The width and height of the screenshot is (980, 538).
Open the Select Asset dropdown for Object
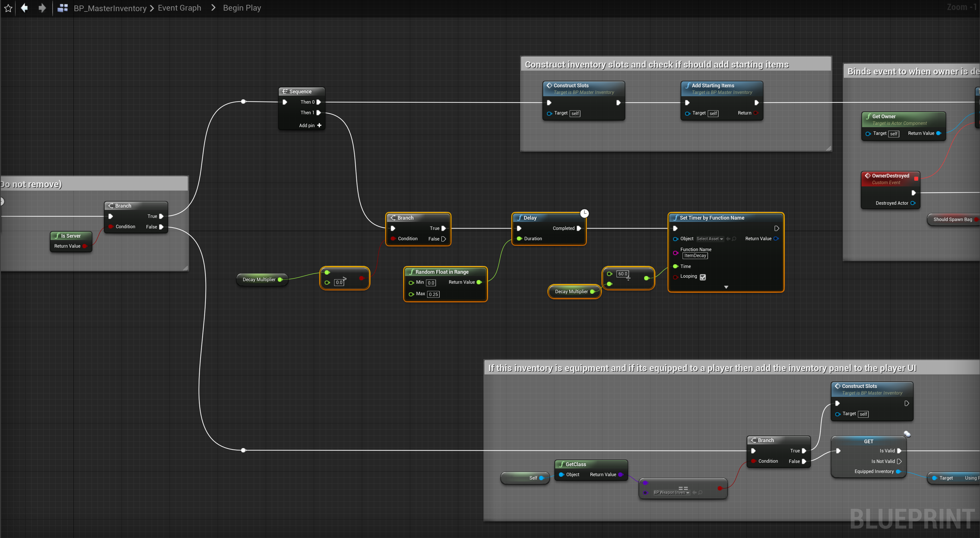709,239
